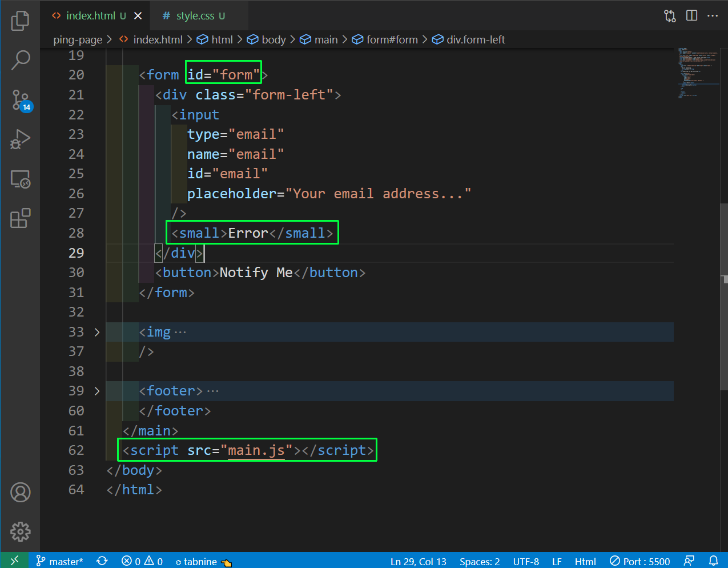This screenshot has width=728, height=568.
Task: Click the closing </body> tag
Action: pyautogui.click(x=134, y=470)
